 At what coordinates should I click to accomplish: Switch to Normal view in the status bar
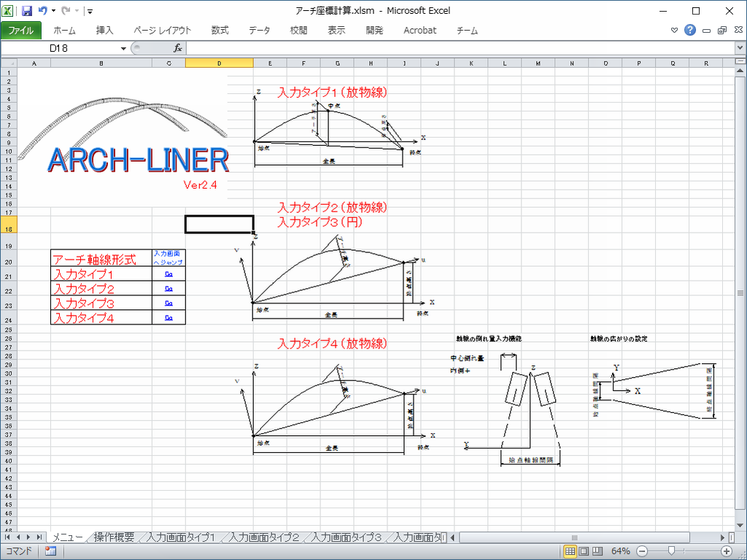pyautogui.click(x=570, y=551)
